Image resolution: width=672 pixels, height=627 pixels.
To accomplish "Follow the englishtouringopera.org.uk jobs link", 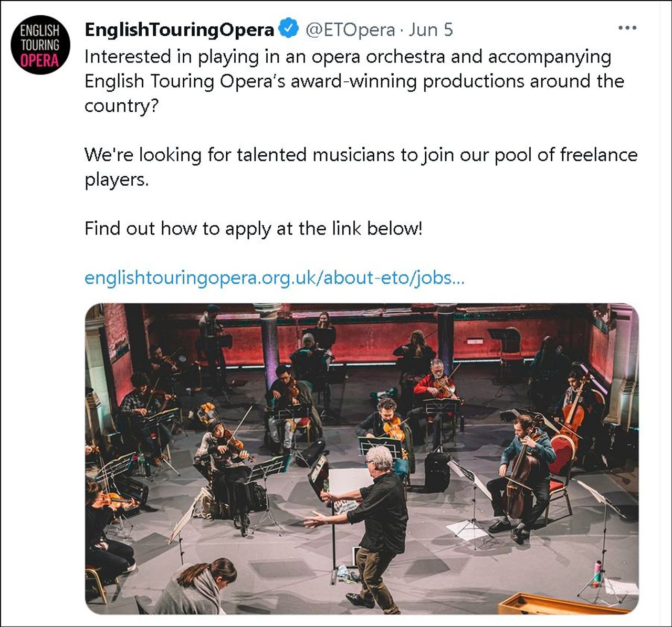I will coord(274,278).
